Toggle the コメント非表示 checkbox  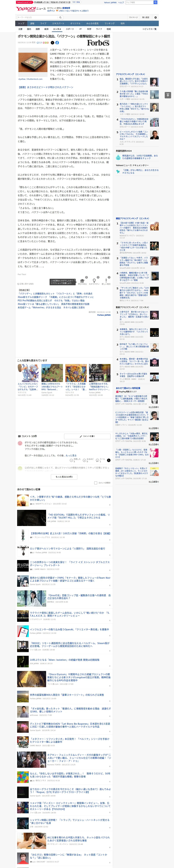(96, 483)
